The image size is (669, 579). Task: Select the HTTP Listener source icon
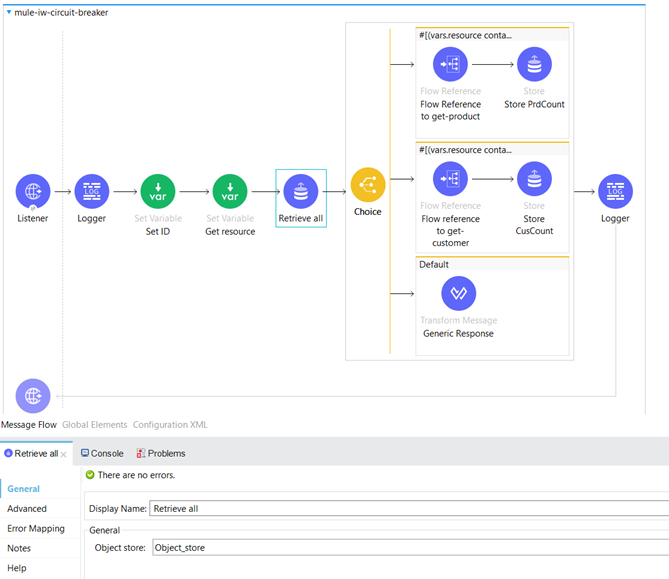point(33,192)
